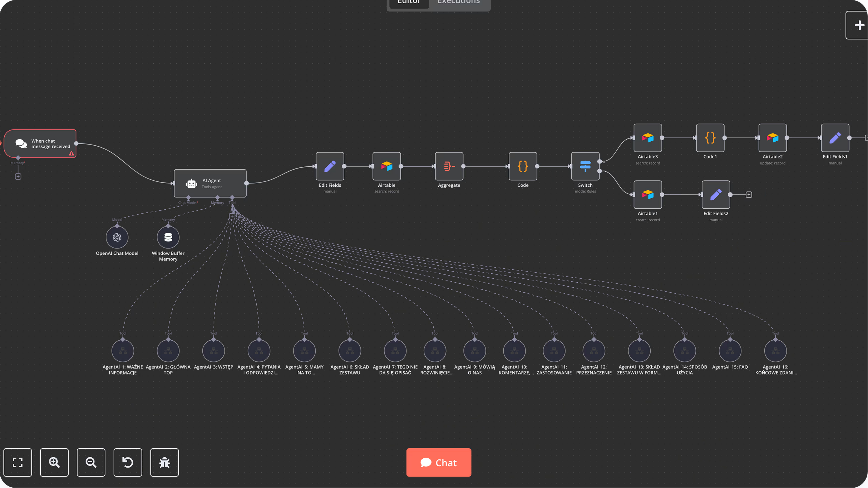Select the Code node

click(x=523, y=166)
